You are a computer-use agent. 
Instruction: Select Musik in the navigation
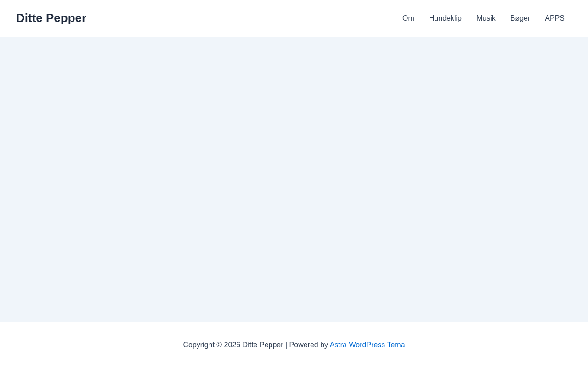click(x=486, y=18)
